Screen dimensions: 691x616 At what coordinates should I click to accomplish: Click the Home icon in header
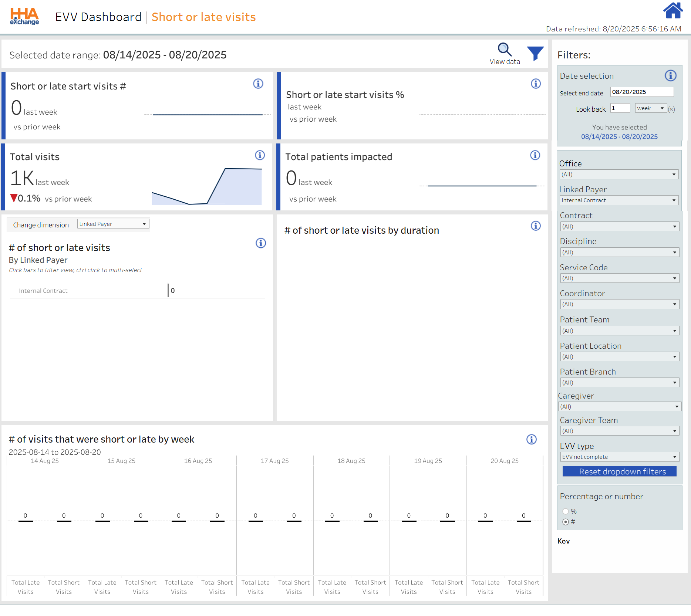point(673,10)
